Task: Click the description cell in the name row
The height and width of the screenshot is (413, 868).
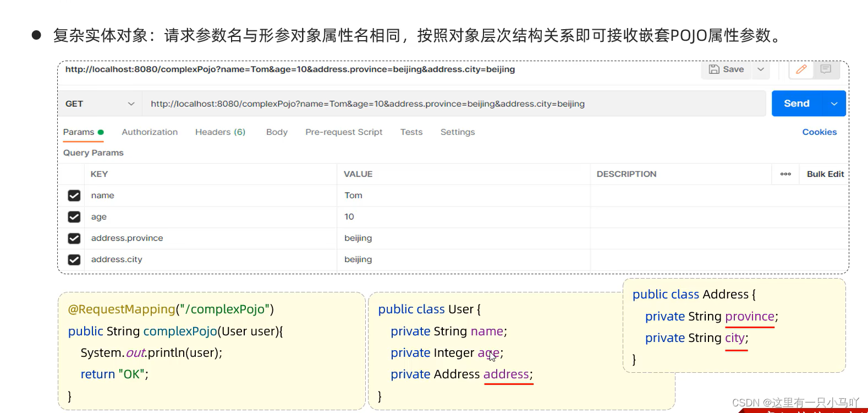Action: (x=719, y=195)
